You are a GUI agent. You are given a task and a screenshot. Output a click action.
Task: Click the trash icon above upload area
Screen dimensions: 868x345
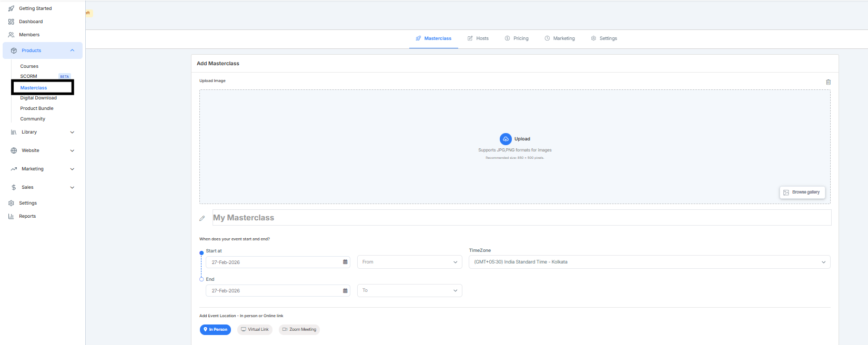point(828,82)
